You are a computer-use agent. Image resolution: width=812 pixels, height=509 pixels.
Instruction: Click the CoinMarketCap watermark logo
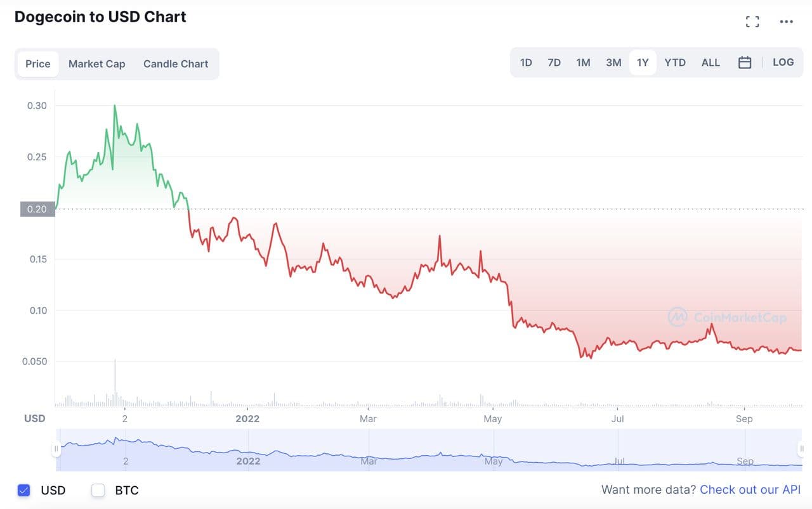point(726,317)
